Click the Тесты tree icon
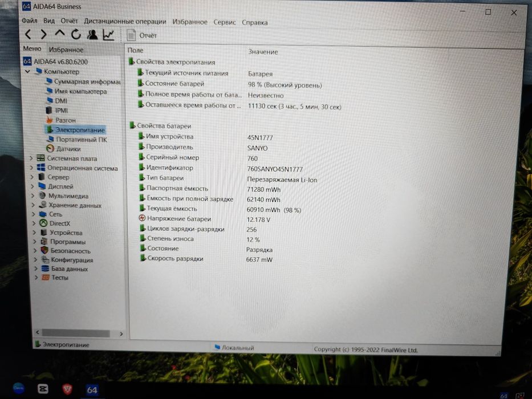Screen dimensions: 532x399 click(x=46, y=277)
